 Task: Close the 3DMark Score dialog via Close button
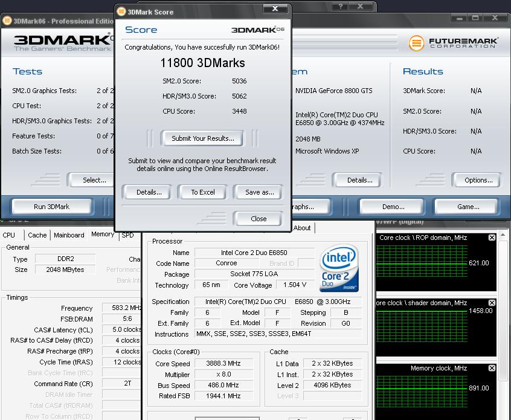258,219
